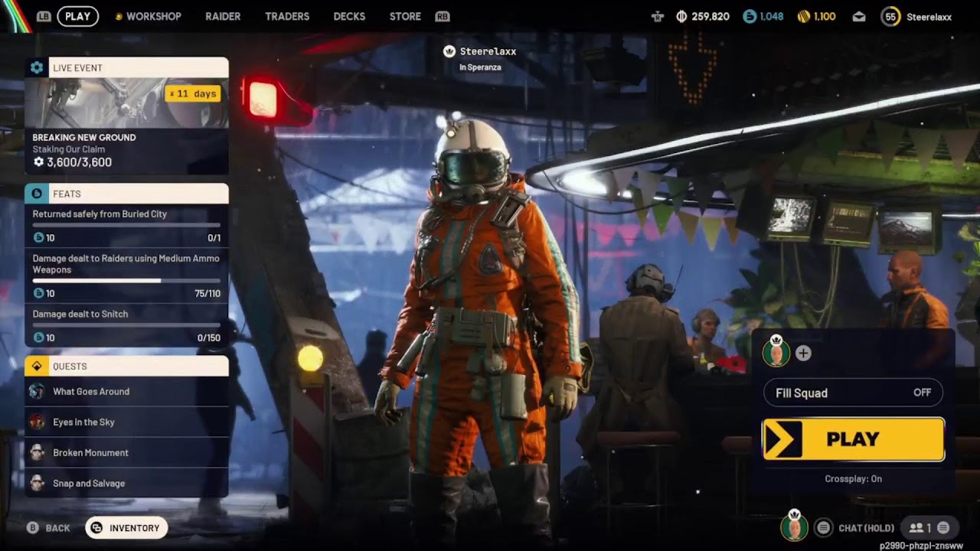Viewport: 980px width, 551px height.
Task: Click the Medium Ammo Weapons feat progress bar
Action: pyautogui.click(x=126, y=281)
